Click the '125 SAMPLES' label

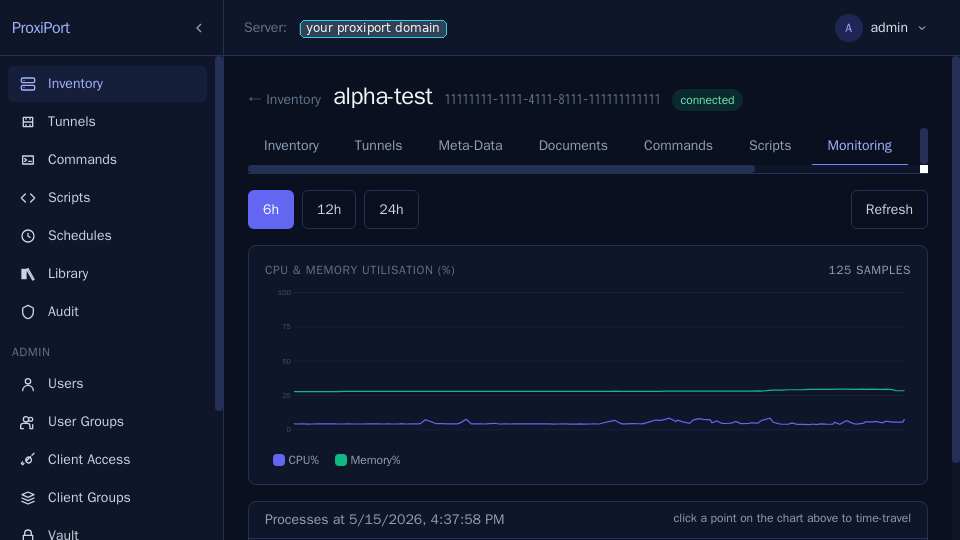pos(869,270)
